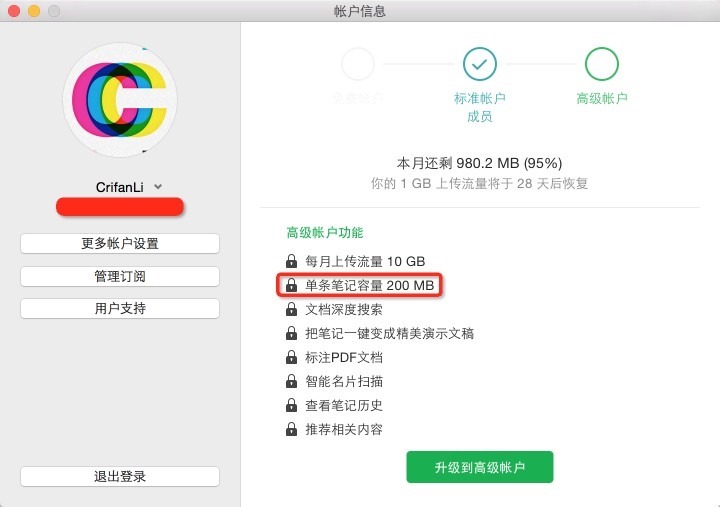Image resolution: width=720 pixels, height=507 pixels.
Task: Click the lock icon beside 智能名片扫描
Action: click(x=291, y=382)
